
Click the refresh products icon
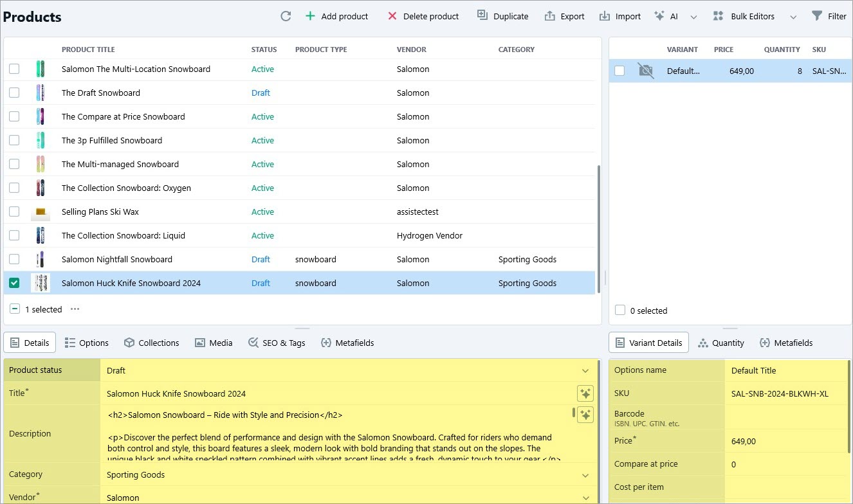point(286,16)
